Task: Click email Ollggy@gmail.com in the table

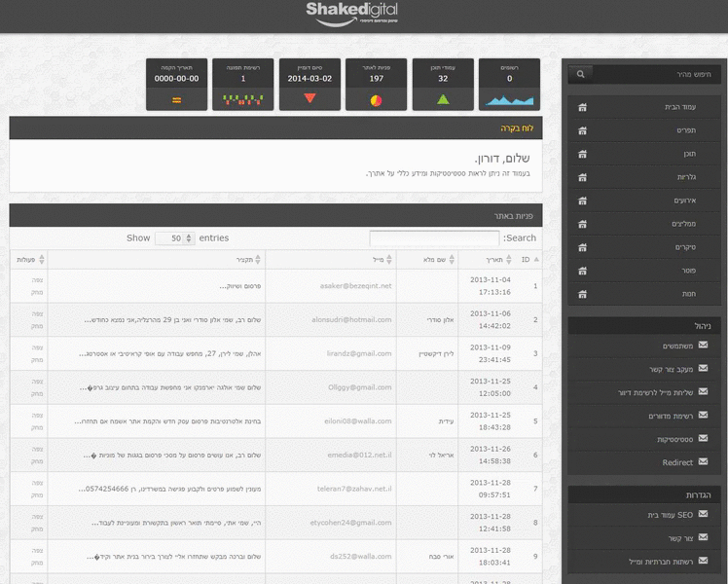Action: coord(360,387)
